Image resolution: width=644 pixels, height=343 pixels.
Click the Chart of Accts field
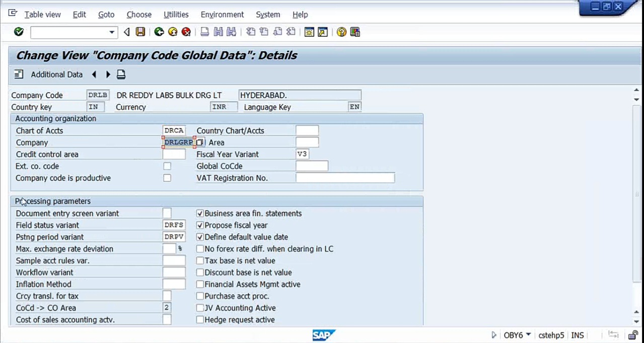(174, 130)
